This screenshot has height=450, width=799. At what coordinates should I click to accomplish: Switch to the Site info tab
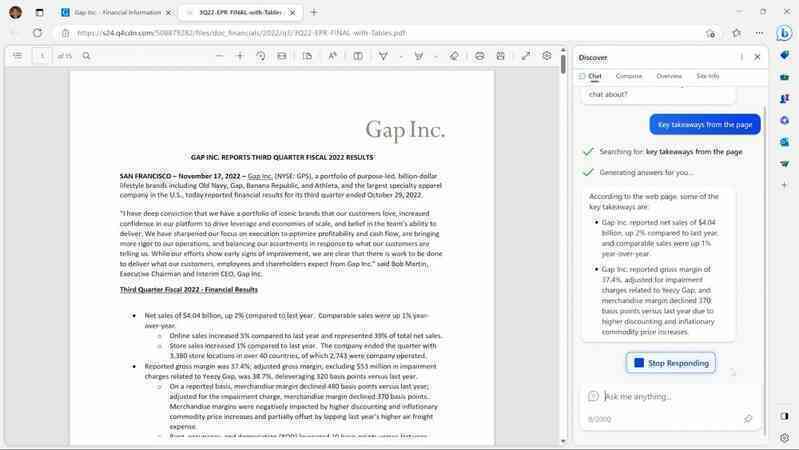coord(708,76)
